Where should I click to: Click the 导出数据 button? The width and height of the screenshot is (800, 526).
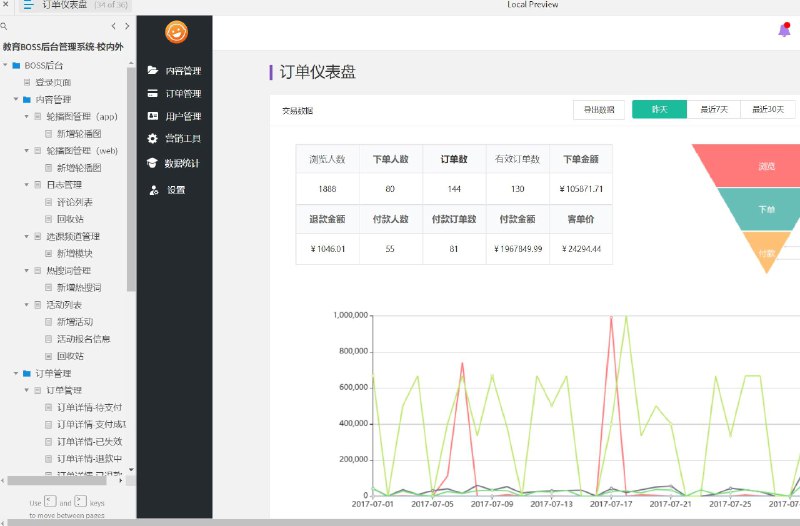(x=599, y=110)
